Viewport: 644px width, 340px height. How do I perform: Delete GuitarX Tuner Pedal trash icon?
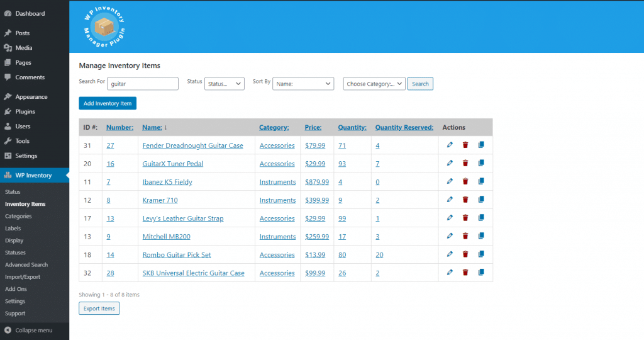pos(465,163)
